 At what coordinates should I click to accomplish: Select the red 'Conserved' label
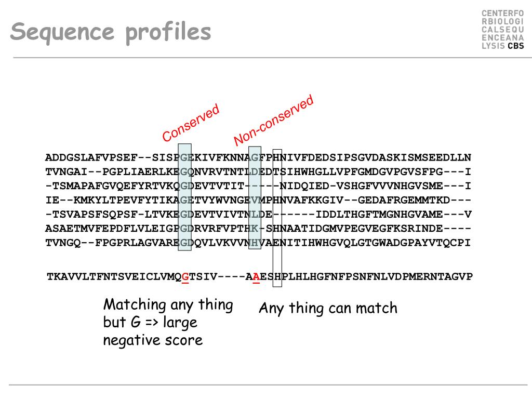(x=191, y=123)
